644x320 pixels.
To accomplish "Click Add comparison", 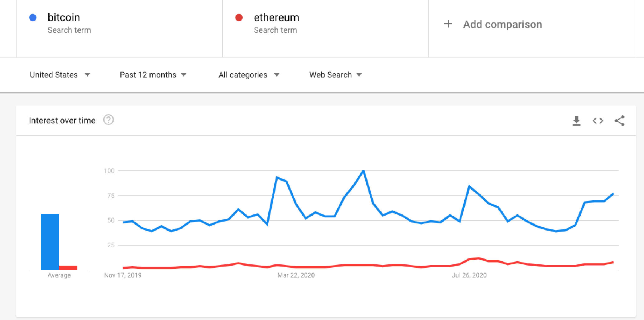I will (x=502, y=24).
